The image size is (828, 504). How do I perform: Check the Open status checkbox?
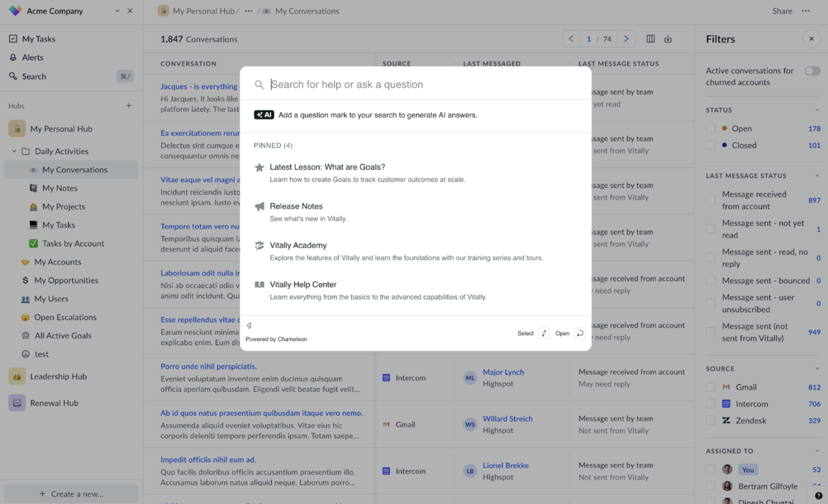(x=710, y=129)
